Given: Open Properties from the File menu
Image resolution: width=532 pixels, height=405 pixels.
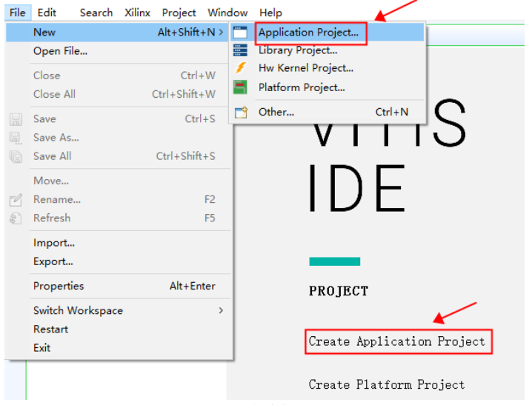Looking at the screenshot, I should 117,286.
